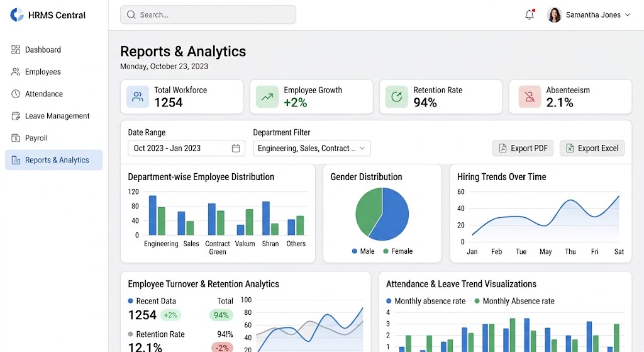
Task: Click the Engineering label on bar chart
Action: tap(161, 244)
